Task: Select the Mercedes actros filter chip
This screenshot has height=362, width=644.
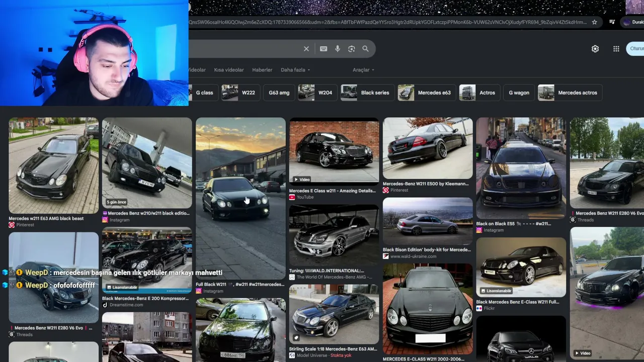Action: [x=571, y=93]
